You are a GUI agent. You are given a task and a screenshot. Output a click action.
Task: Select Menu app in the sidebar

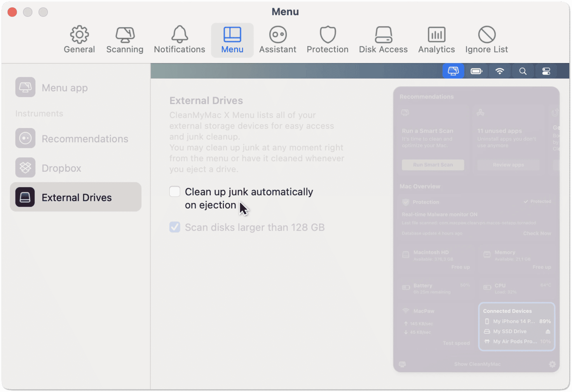[x=76, y=87]
